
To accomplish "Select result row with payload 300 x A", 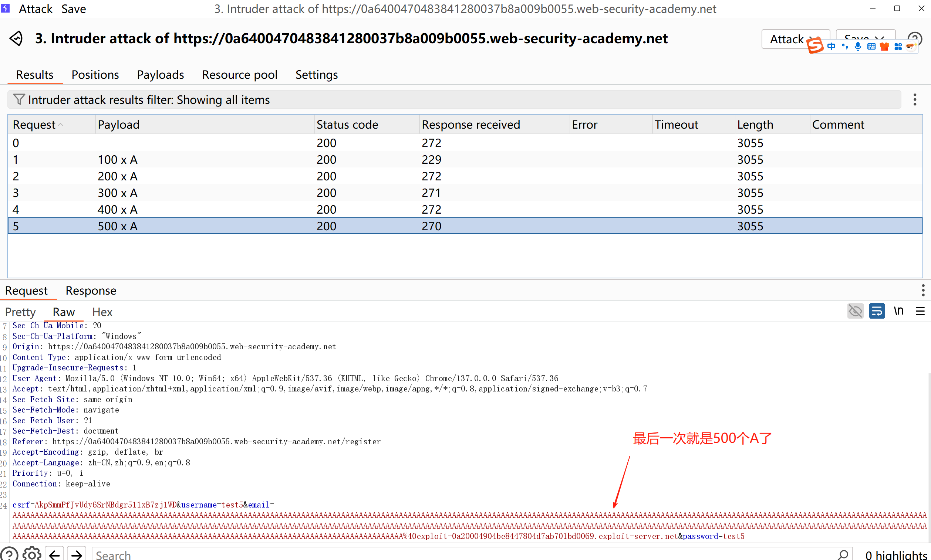I will click(117, 193).
